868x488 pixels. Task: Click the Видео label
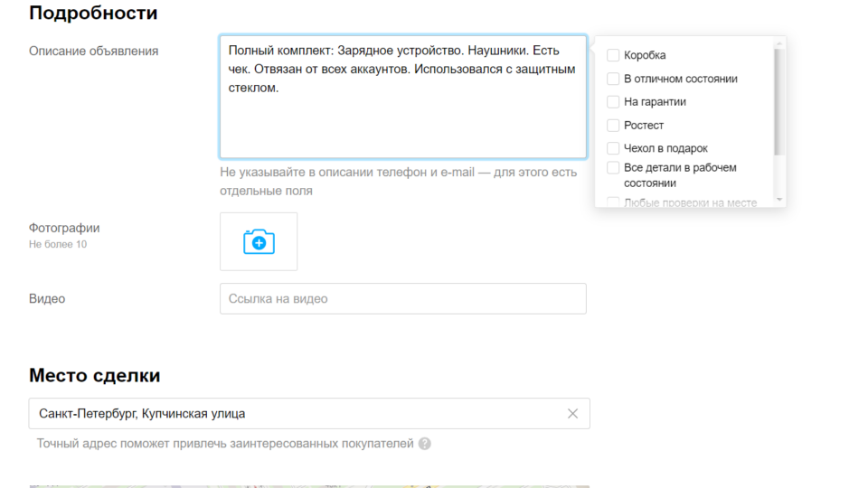(x=47, y=299)
